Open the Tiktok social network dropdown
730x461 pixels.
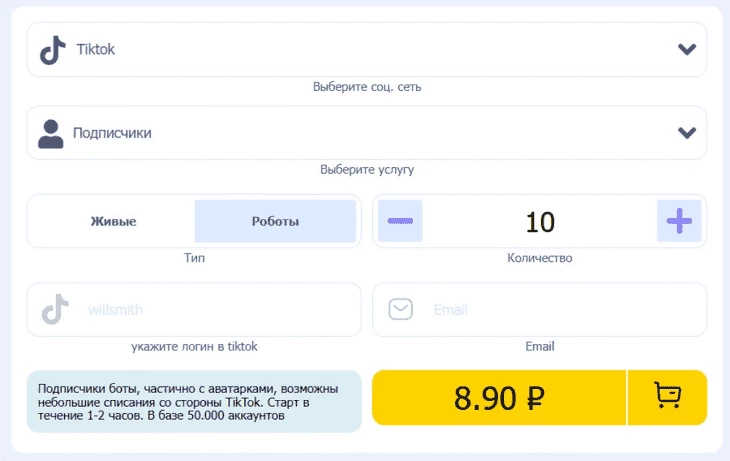tap(367, 49)
